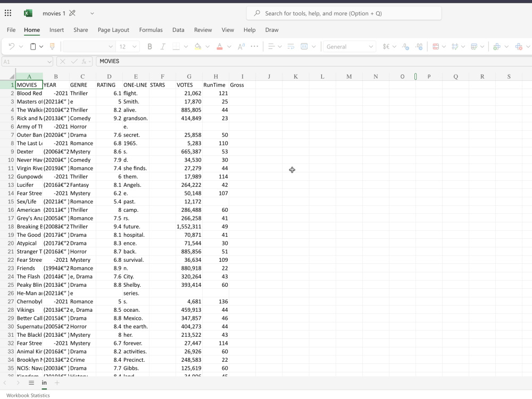Image resolution: width=532 pixels, height=399 pixels.
Task: Click the Excel logo icon
Action: [28, 13]
